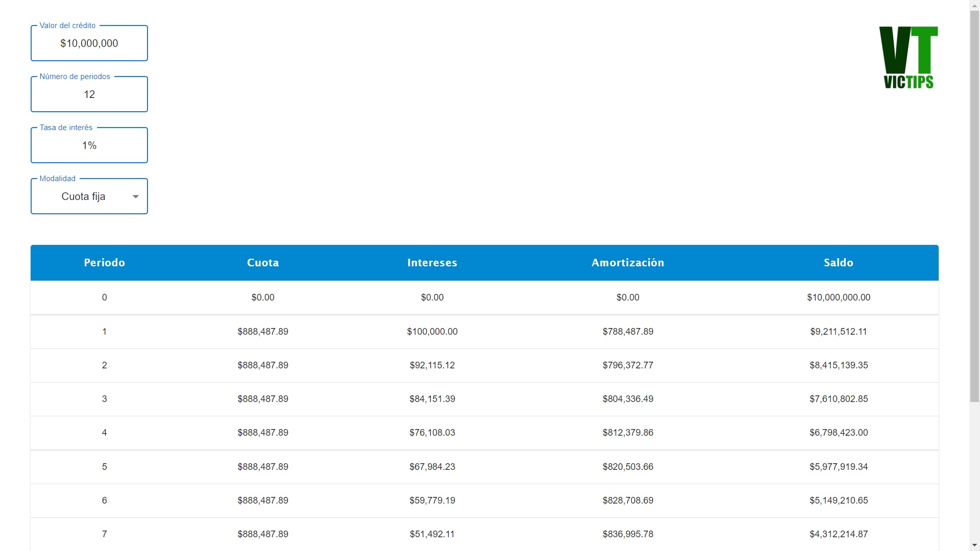Click the cuota cell in period 4 row

263,433
